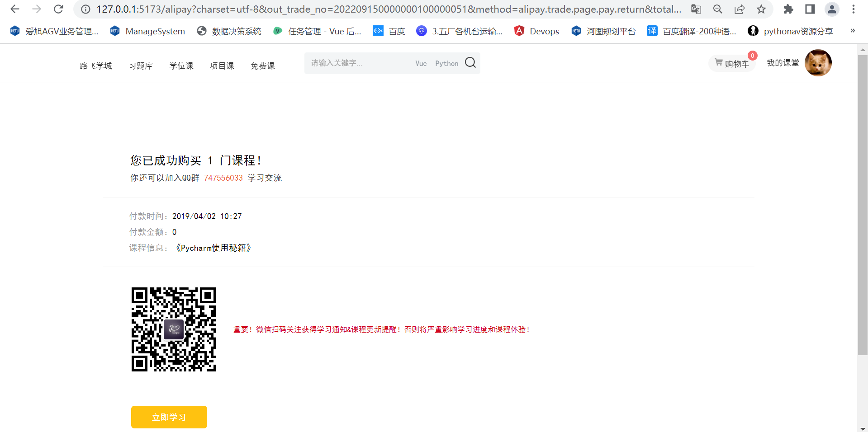Click the scrollbar up arrow
The height and width of the screenshot is (432, 868).
coord(863,50)
